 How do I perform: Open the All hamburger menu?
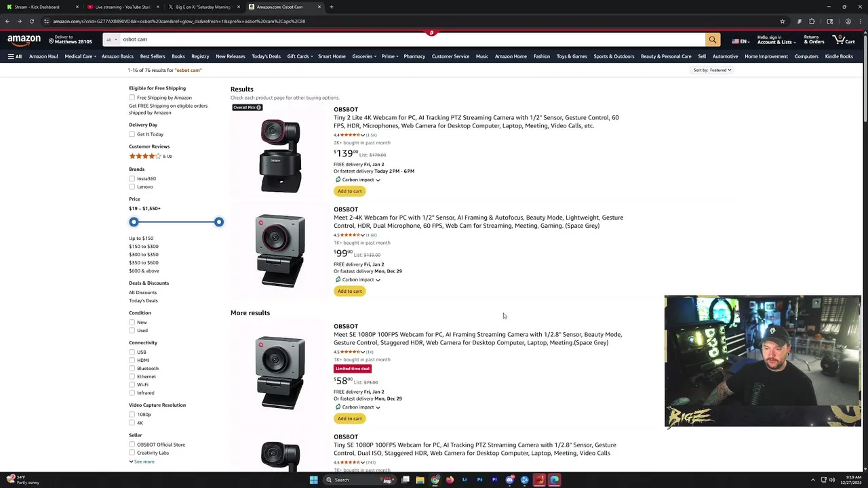pyautogui.click(x=14, y=56)
